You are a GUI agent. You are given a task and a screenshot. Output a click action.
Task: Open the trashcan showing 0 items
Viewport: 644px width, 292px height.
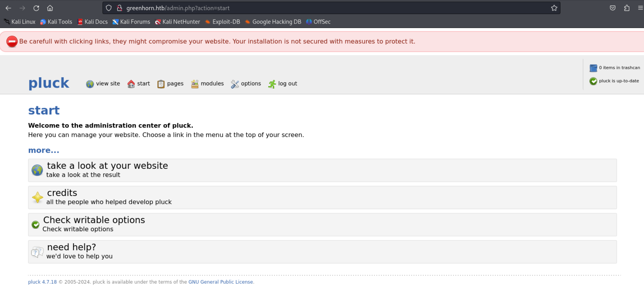coord(593,68)
